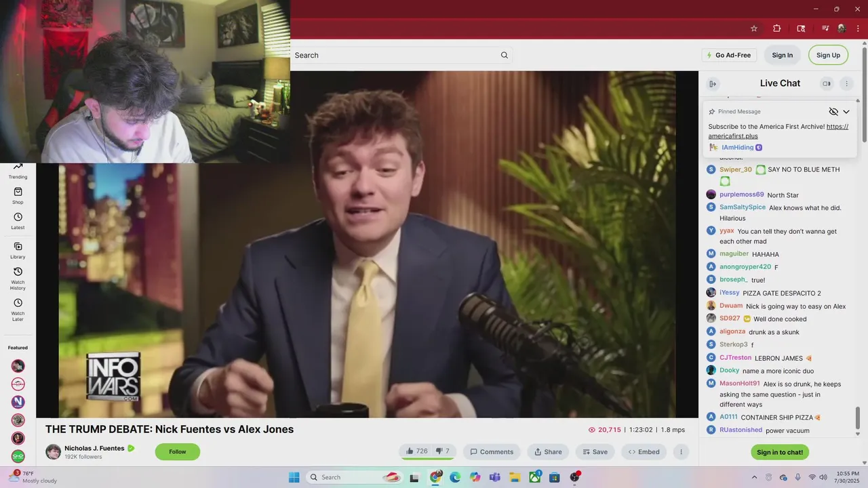Open IAmHiding user profile in chat

tap(737, 148)
